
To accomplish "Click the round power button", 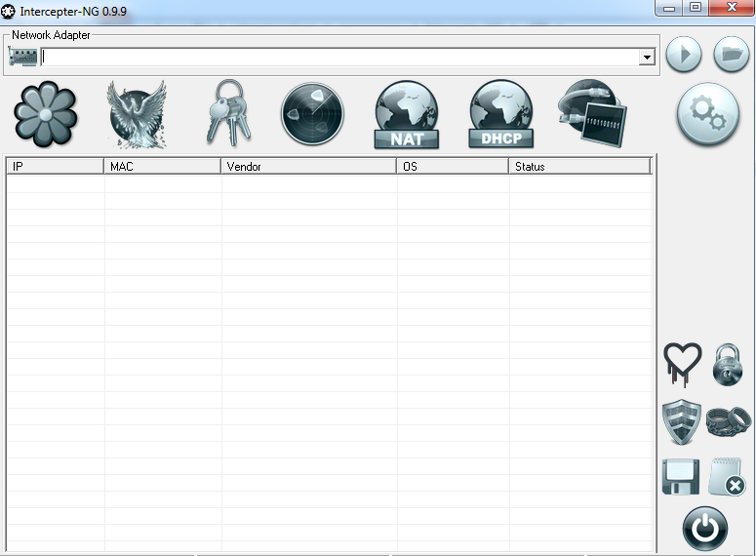I will click(x=705, y=529).
